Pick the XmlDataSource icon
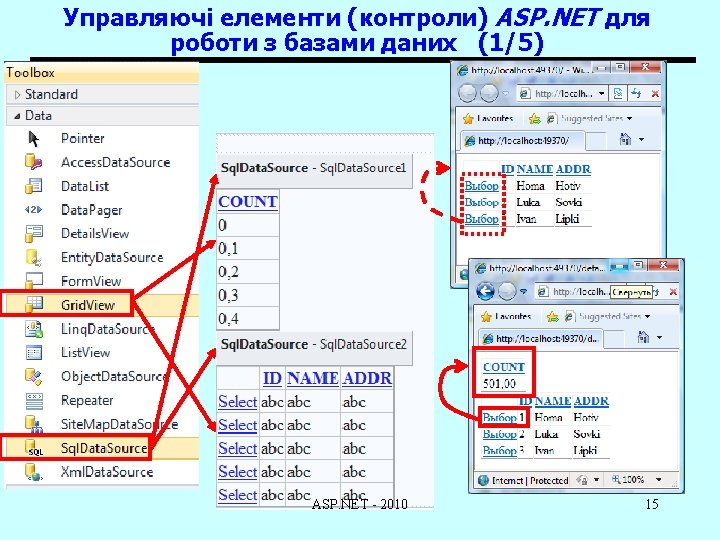Viewport: 720px width, 540px height. (34, 472)
